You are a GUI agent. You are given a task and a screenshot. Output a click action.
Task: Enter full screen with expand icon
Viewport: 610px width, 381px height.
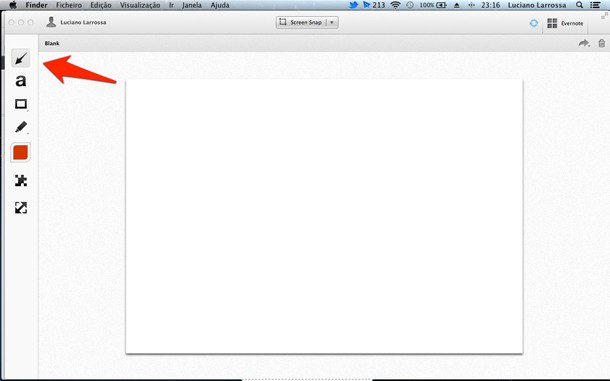pyautogui.click(x=604, y=16)
